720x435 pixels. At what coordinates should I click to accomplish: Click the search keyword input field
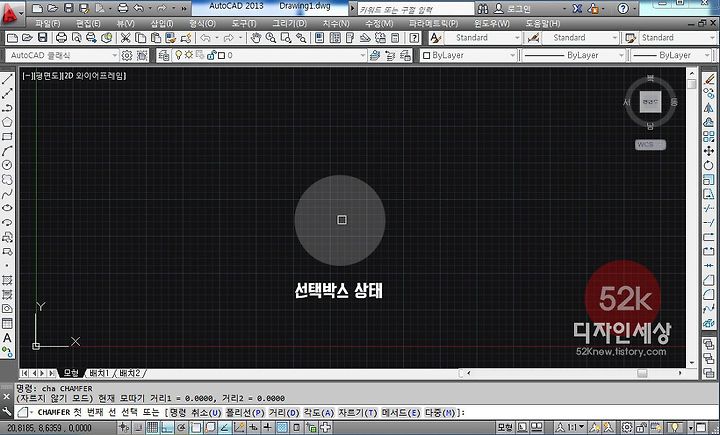click(x=416, y=9)
